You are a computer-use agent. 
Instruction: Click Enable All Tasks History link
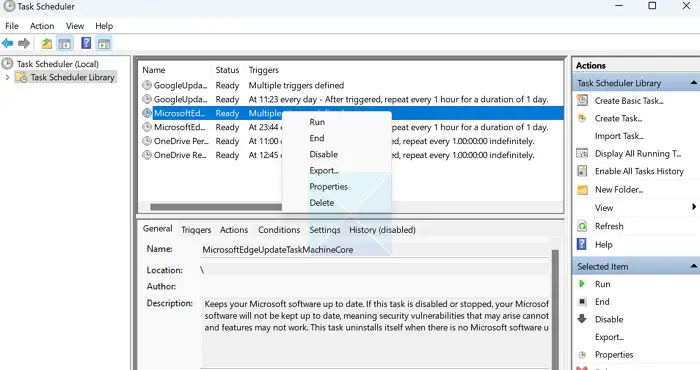pyautogui.click(x=639, y=171)
